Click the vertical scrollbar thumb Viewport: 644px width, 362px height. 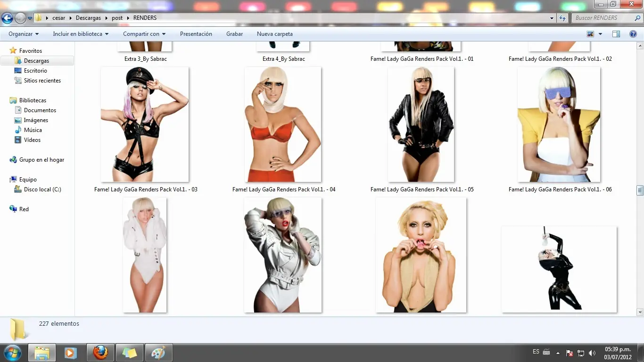[640, 190]
